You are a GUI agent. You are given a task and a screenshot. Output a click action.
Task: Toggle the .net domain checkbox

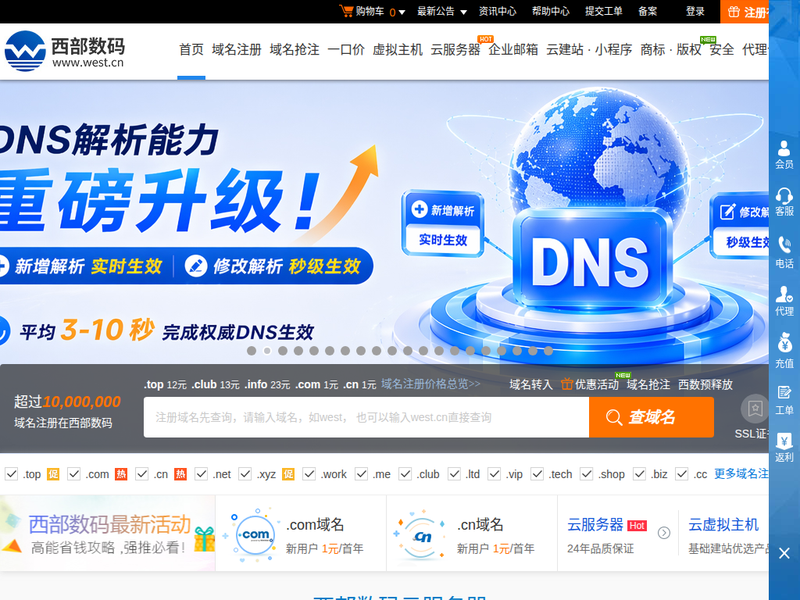coord(201,473)
